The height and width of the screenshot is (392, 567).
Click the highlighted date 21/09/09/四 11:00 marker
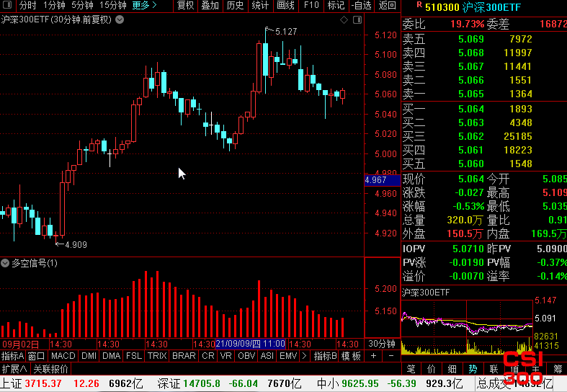point(250,344)
